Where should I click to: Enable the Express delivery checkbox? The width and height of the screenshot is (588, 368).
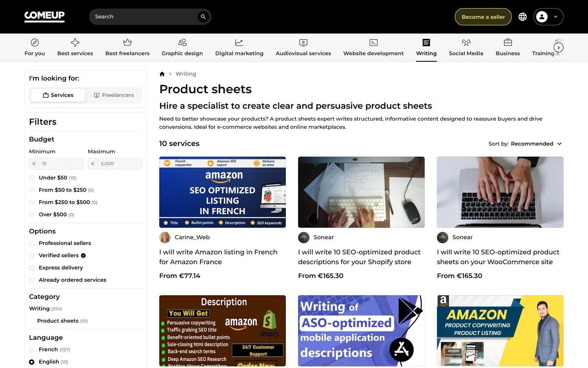point(32,268)
